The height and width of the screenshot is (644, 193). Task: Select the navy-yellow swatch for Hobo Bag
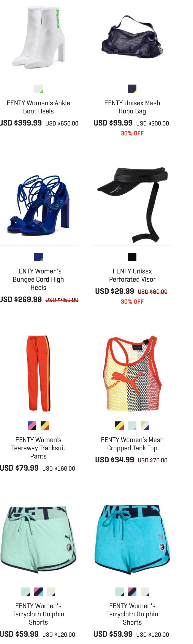(132, 89)
